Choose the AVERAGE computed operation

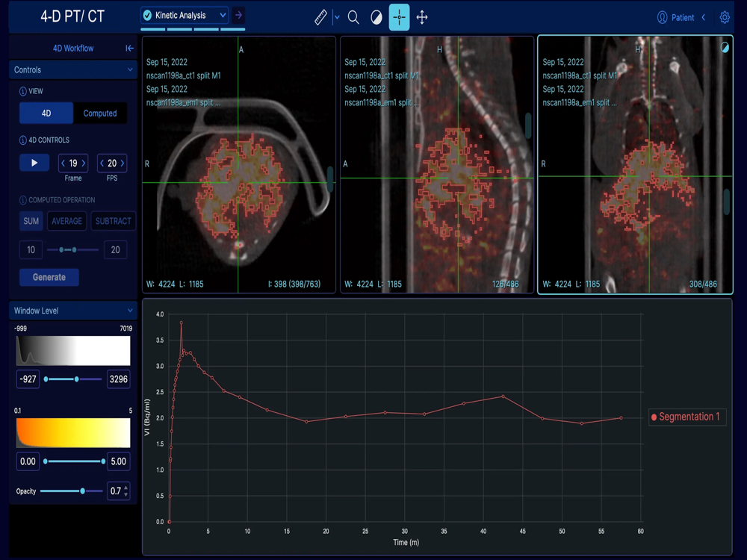(67, 221)
